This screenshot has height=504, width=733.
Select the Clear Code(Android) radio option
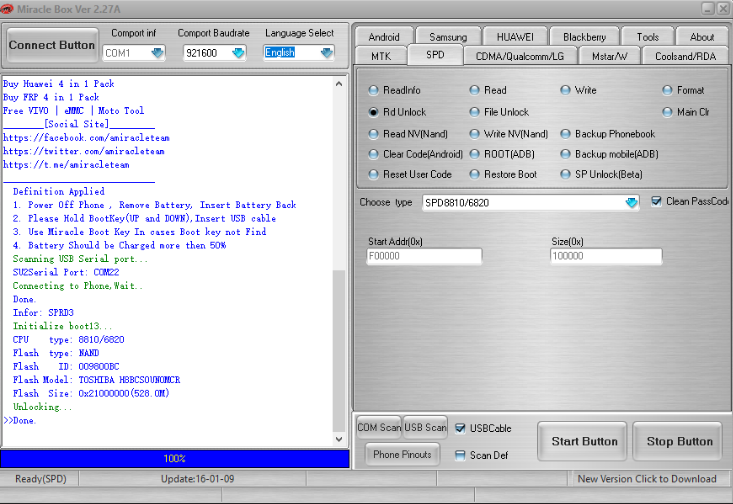click(x=416, y=154)
